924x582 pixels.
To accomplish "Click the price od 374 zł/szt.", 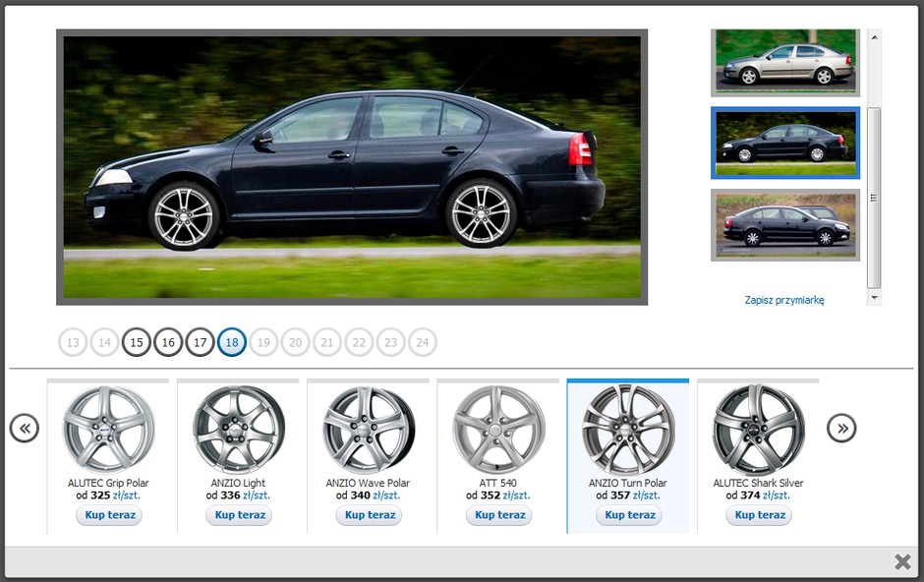I will pyautogui.click(x=759, y=495).
